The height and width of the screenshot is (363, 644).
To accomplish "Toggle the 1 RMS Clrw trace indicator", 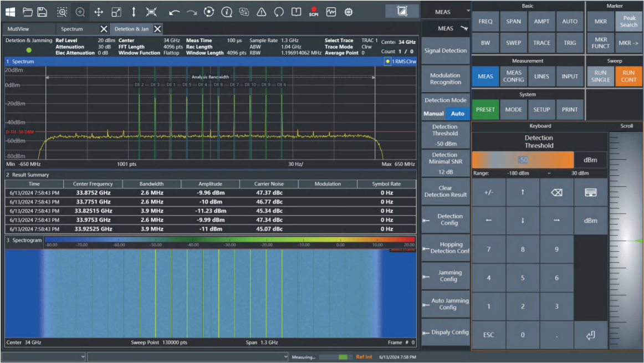I will (401, 61).
